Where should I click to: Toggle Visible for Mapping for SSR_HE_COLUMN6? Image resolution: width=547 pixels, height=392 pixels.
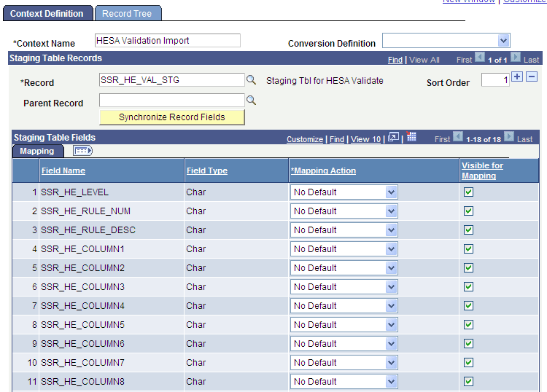coord(468,344)
